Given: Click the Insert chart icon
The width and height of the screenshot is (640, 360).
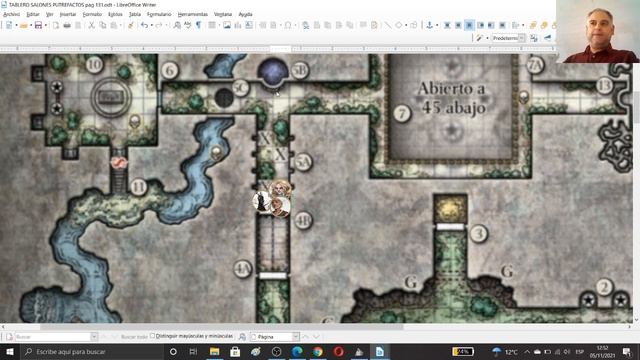Looking at the screenshot, I should coord(238,25).
